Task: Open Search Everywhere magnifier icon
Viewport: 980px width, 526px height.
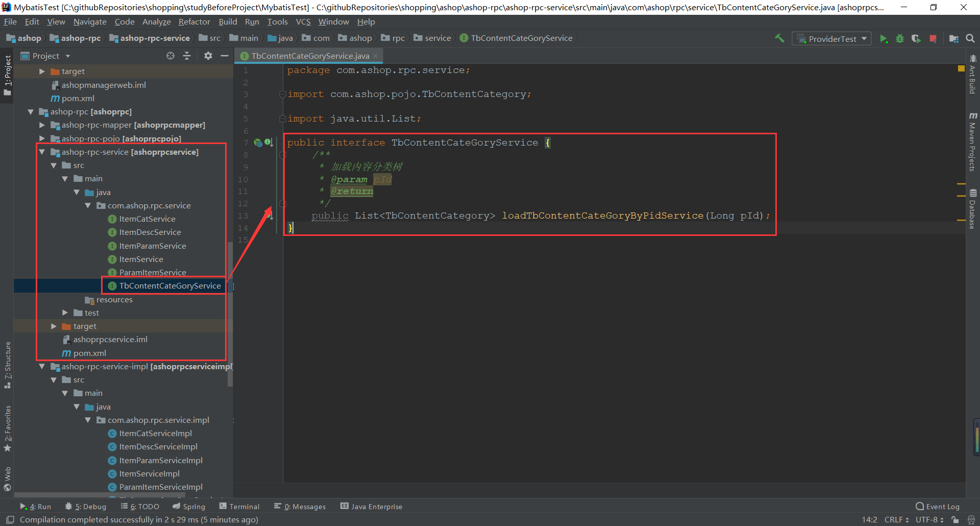Action: (x=970, y=38)
